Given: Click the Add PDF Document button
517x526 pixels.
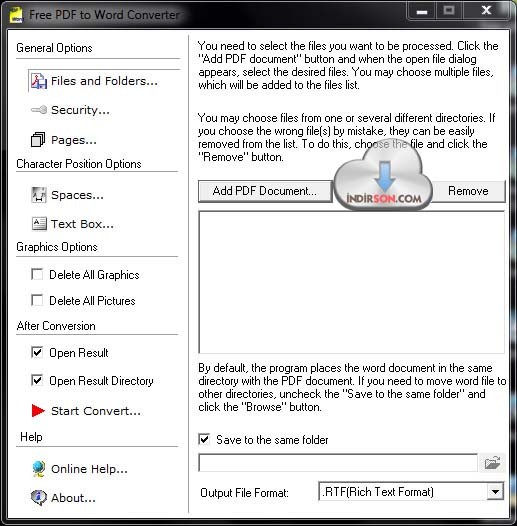Looking at the screenshot, I should (265, 191).
